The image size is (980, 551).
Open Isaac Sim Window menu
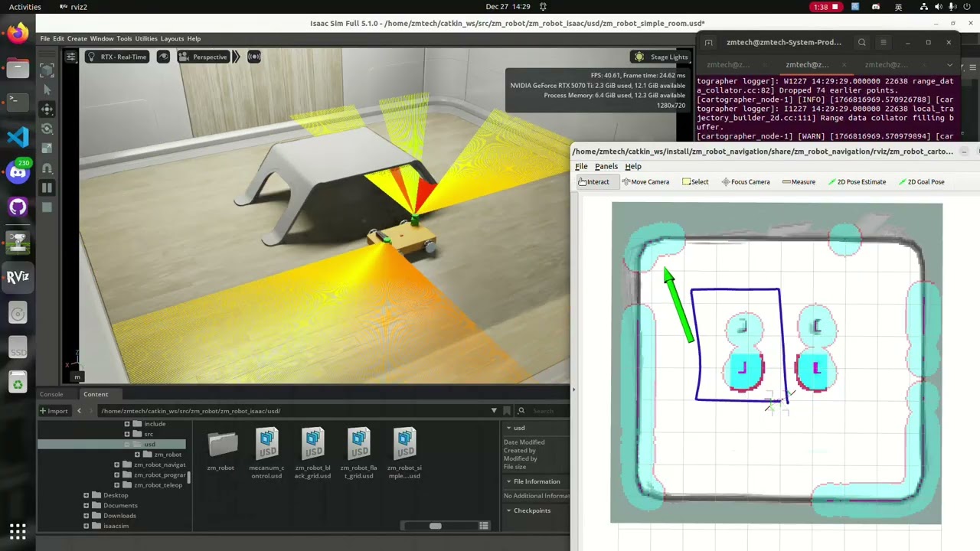(x=102, y=38)
